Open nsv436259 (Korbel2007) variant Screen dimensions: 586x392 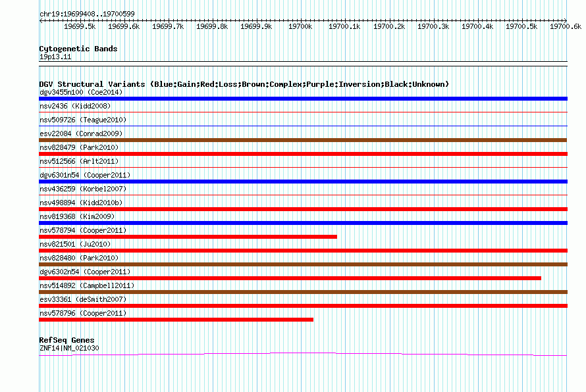coord(83,189)
